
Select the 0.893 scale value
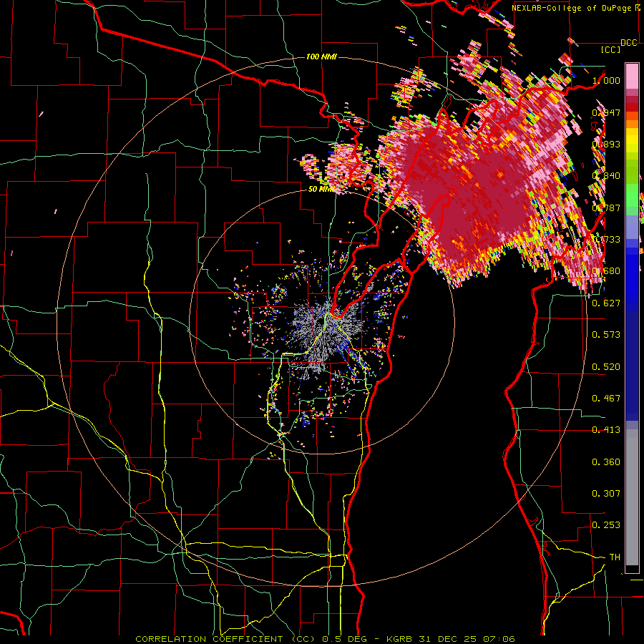coord(606,144)
